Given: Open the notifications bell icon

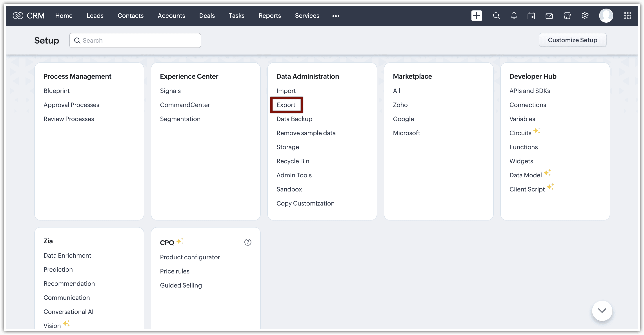Looking at the screenshot, I should pos(514,16).
